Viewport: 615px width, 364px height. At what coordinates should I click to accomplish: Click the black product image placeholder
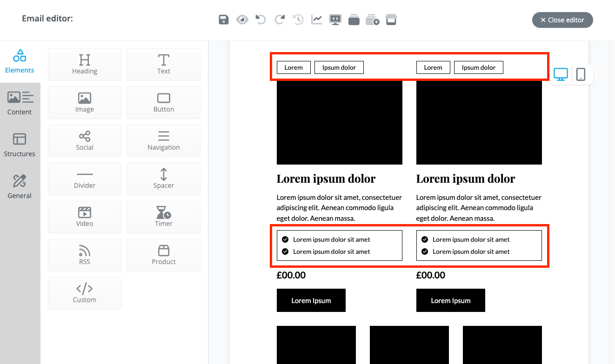[x=339, y=122]
